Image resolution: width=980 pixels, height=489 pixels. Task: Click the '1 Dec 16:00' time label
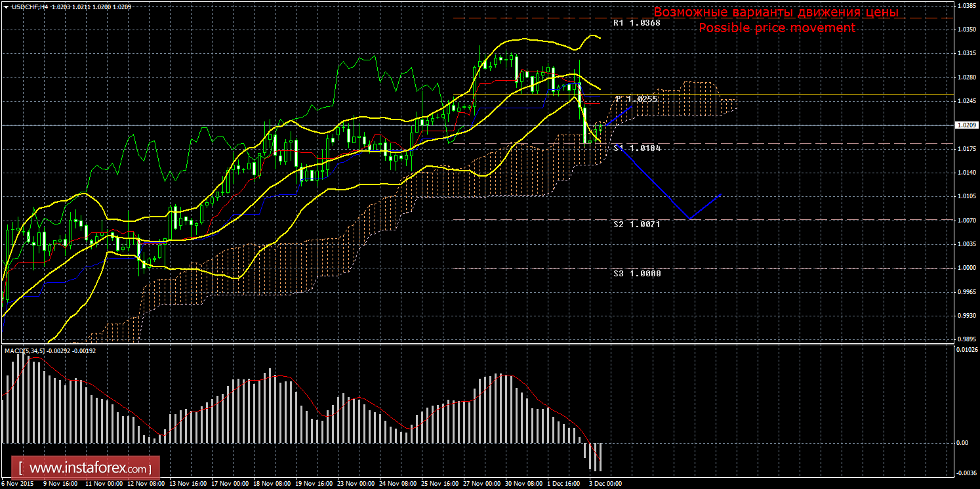click(x=563, y=484)
